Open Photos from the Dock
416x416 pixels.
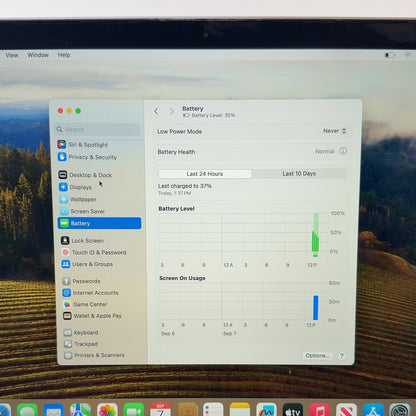click(107, 410)
